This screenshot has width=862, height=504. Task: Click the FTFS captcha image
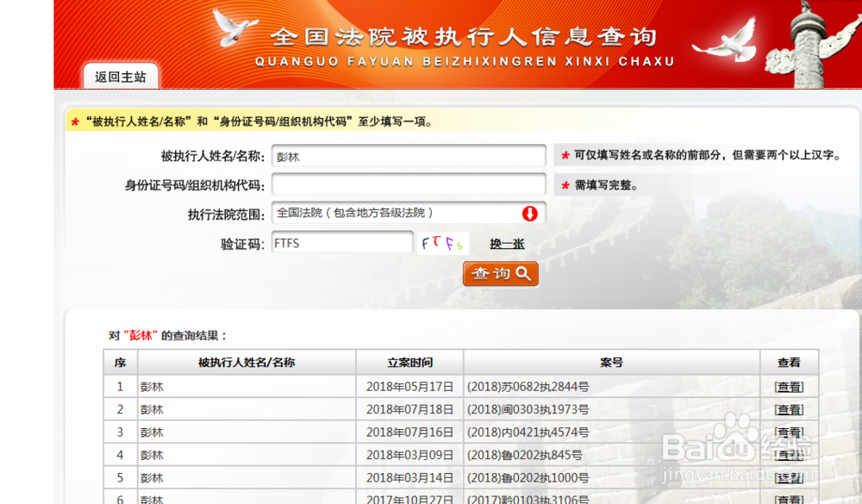tap(442, 243)
